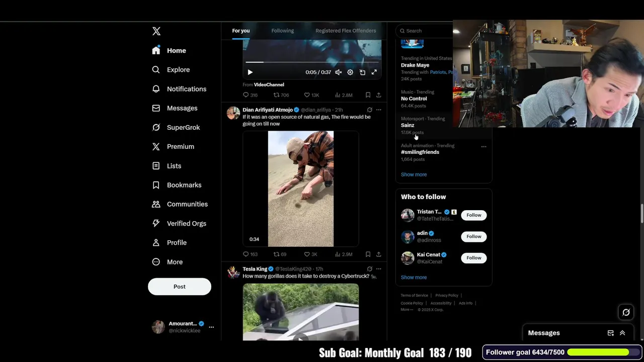This screenshot has height=362, width=644.
Task: Expand the Messages drawer chevron
Action: pyautogui.click(x=622, y=333)
